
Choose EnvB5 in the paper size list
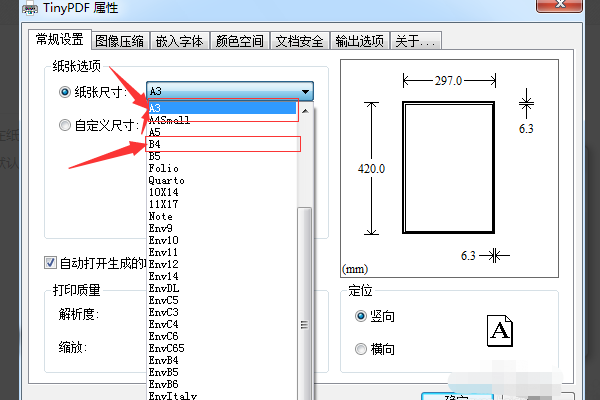pyautogui.click(x=222, y=372)
